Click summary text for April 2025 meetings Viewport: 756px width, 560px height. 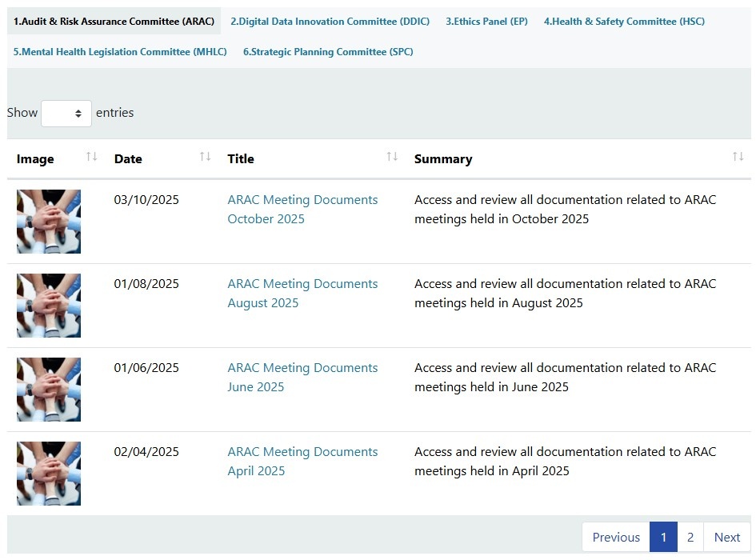(565, 461)
